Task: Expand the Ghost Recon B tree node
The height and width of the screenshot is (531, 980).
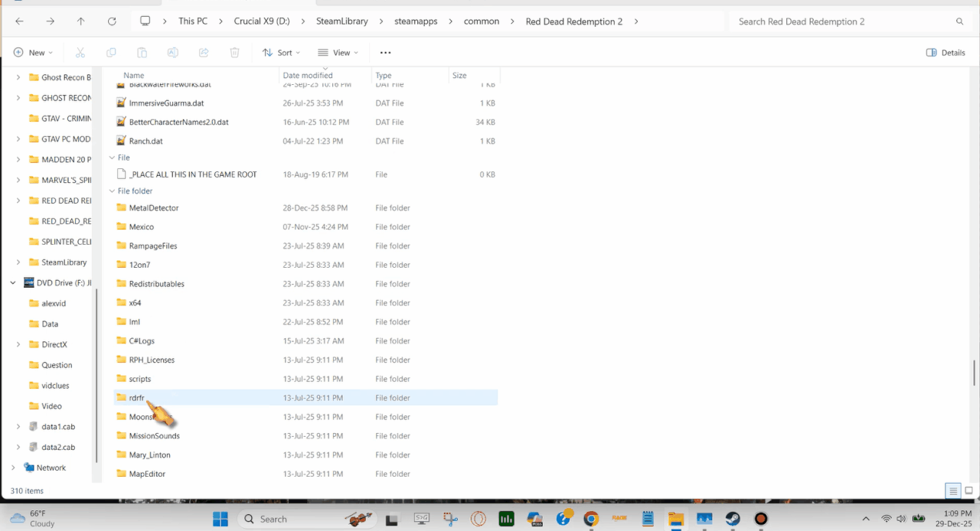Action: (18, 77)
